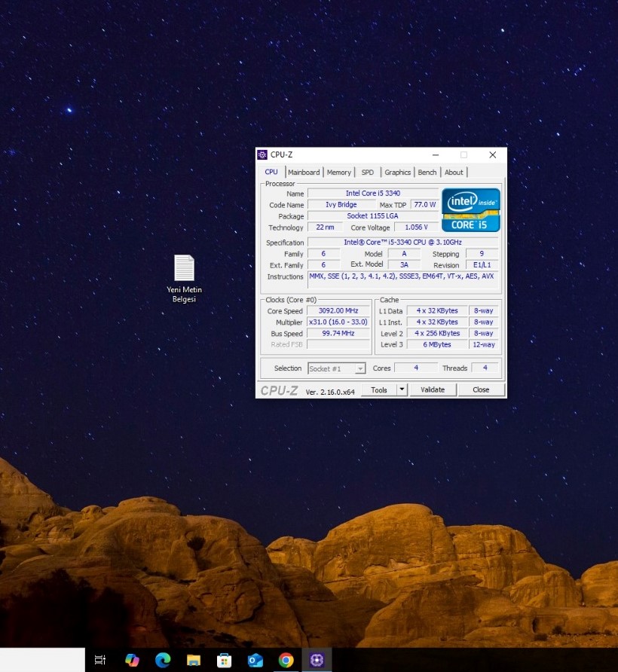
Task: Open Microsoft Edge from the taskbar
Action: coord(163,660)
